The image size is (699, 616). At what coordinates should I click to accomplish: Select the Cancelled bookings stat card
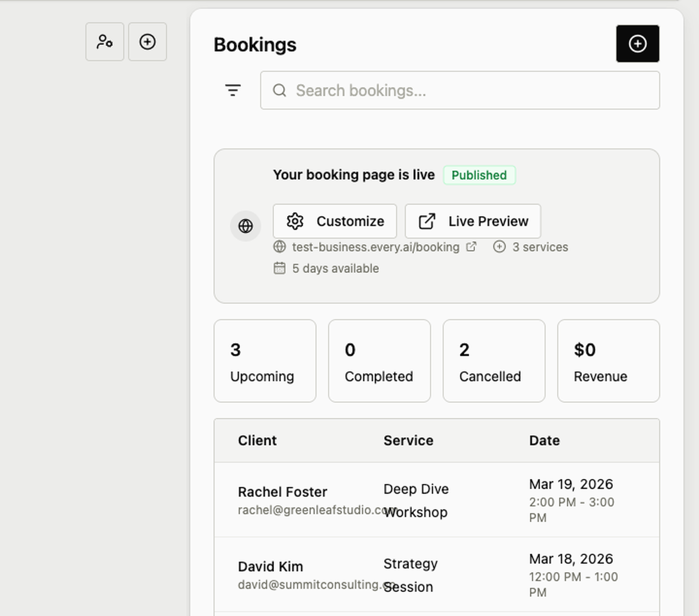click(493, 360)
